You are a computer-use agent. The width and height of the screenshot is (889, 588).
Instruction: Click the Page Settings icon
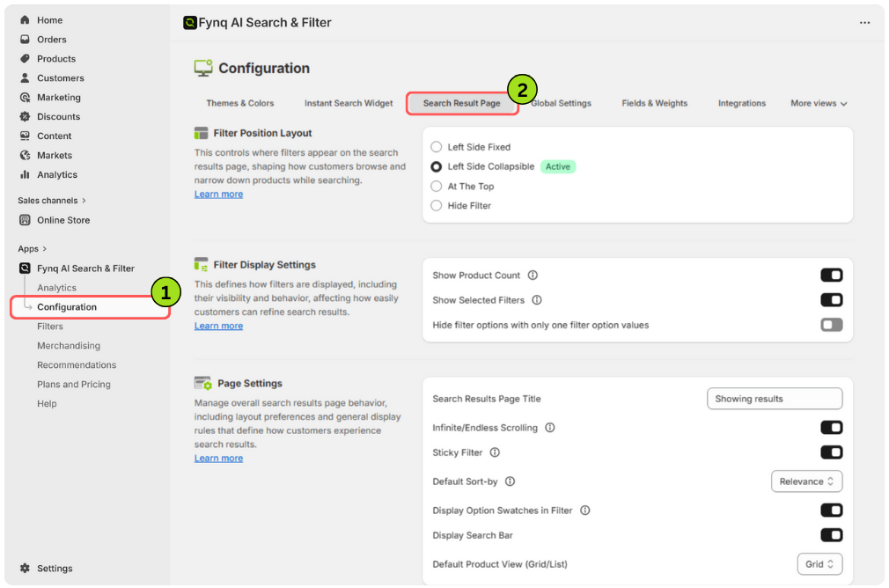tap(202, 383)
